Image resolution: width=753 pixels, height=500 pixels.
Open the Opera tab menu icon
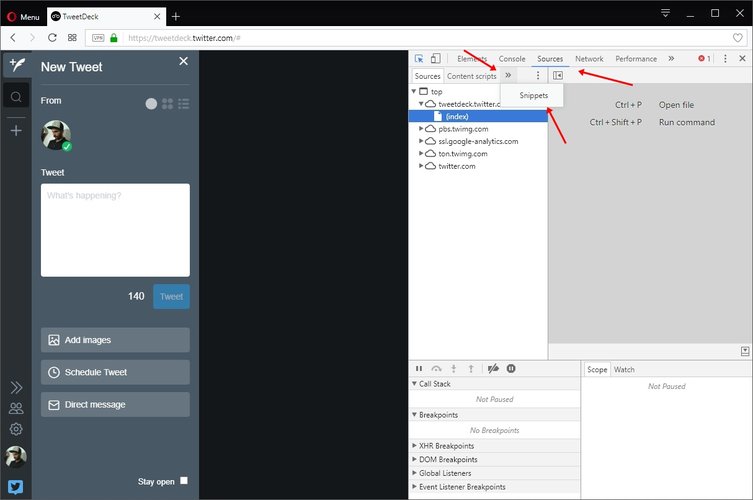[x=665, y=13]
